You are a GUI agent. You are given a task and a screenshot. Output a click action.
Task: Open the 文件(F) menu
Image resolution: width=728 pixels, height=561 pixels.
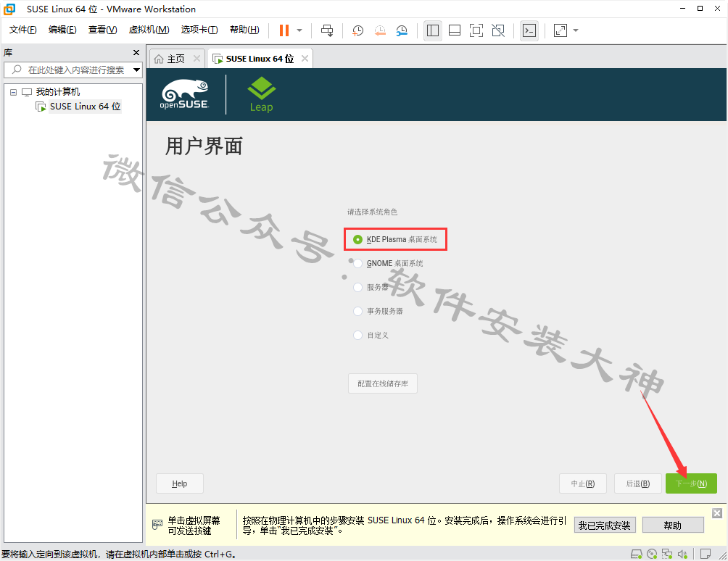22,30
